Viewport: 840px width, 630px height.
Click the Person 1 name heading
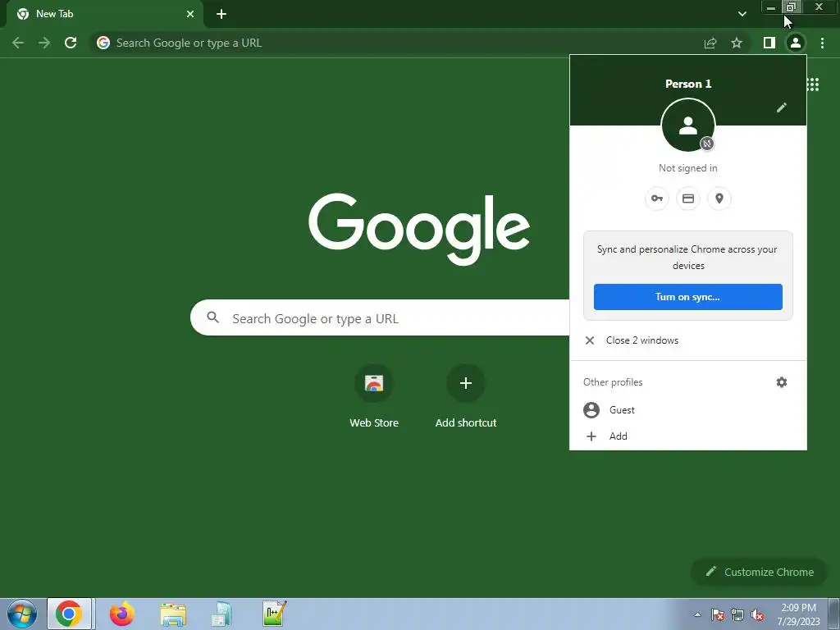pos(688,84)
